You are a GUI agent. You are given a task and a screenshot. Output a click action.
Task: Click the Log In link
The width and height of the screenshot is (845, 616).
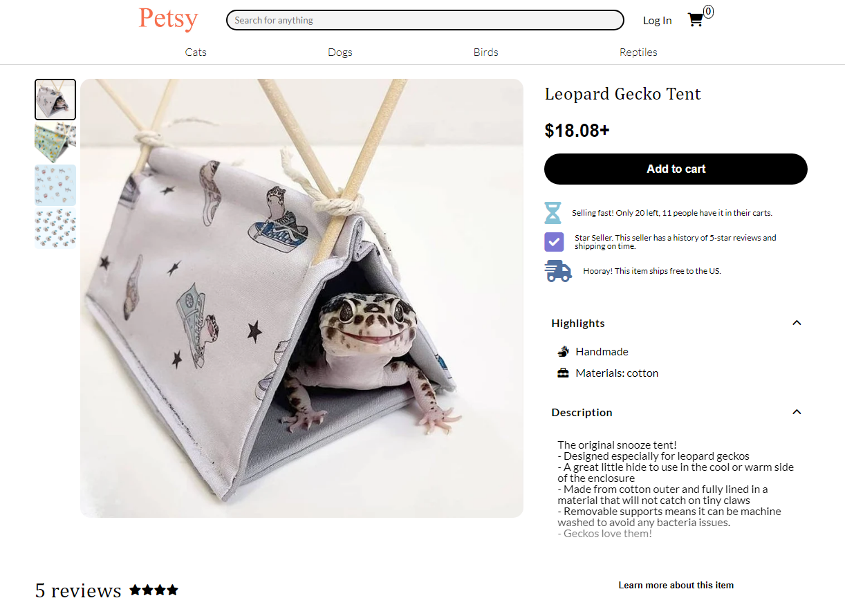pyautogui.click(x=657, y=20)
